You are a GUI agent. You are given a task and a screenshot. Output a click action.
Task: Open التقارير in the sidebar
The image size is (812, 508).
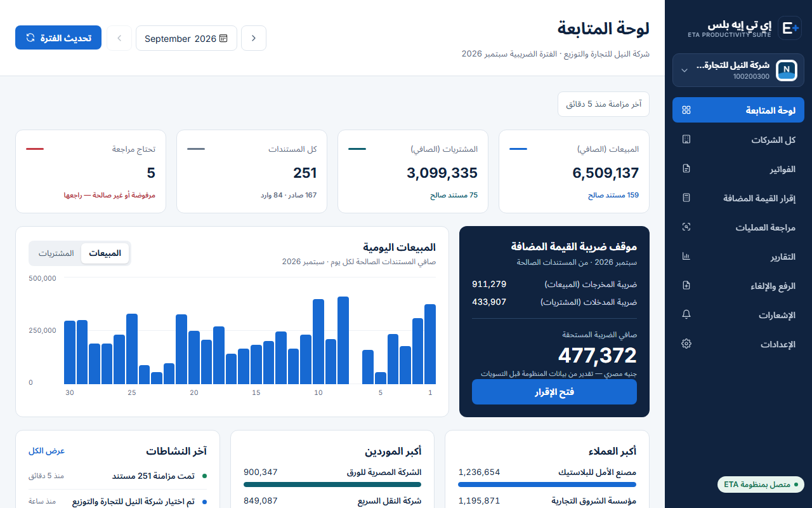click(738, 257)
